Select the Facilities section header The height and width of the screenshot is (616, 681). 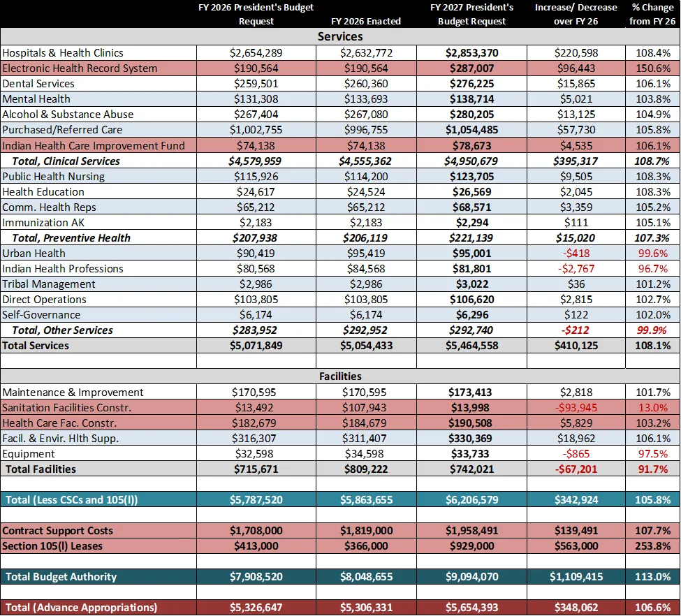click(340, 376)
